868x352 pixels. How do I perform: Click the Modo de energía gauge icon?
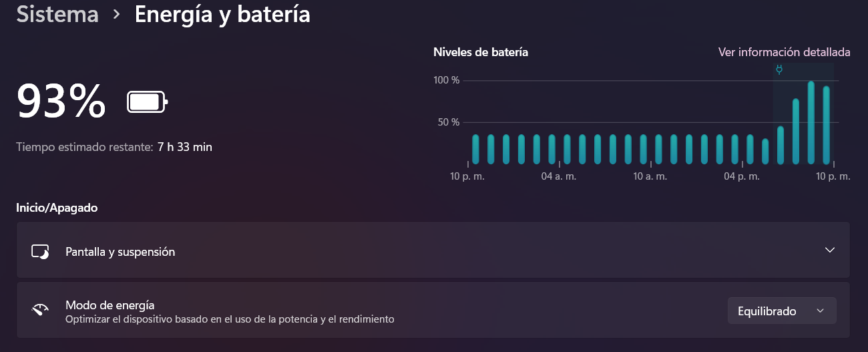[x=40, y=311]
